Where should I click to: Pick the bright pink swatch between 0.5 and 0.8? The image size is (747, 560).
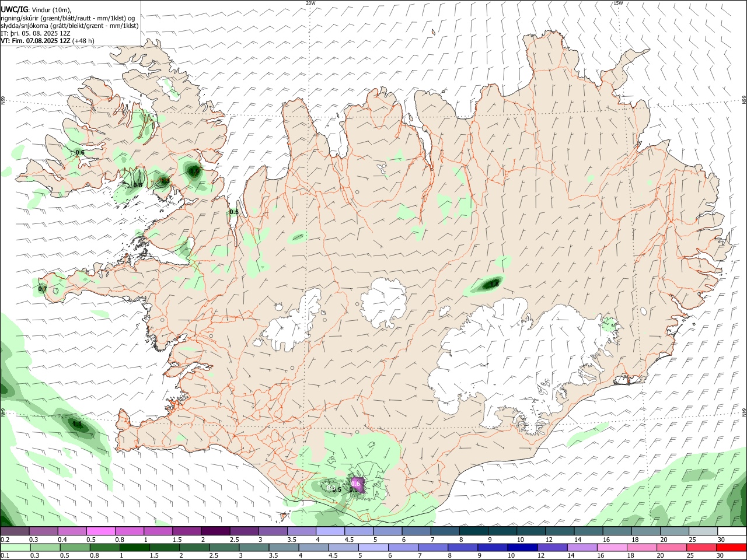[x=100, y=531]
